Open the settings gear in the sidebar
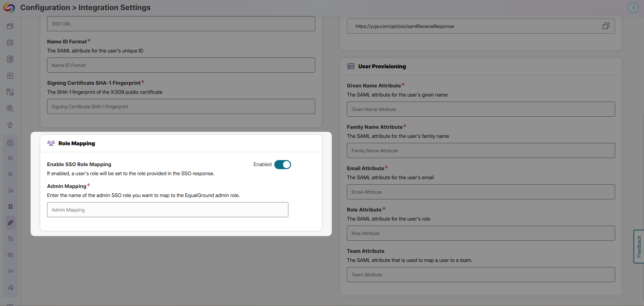 pos(10,143)
